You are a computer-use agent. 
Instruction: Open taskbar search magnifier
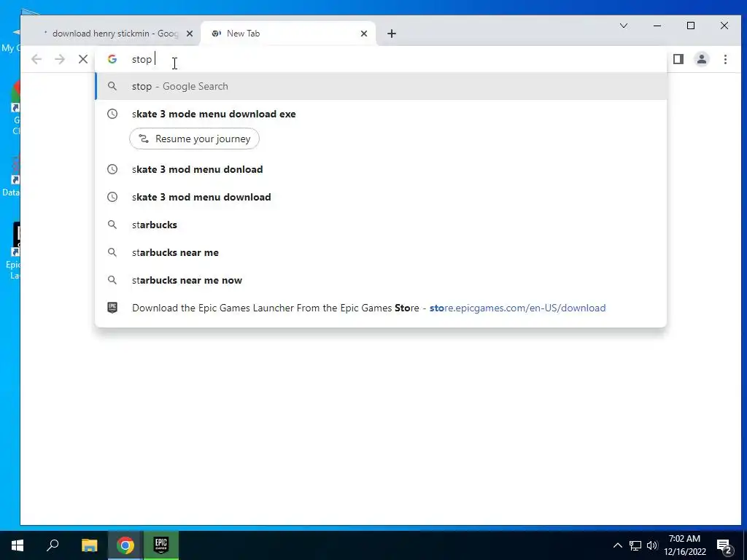(x=53, y=545)
